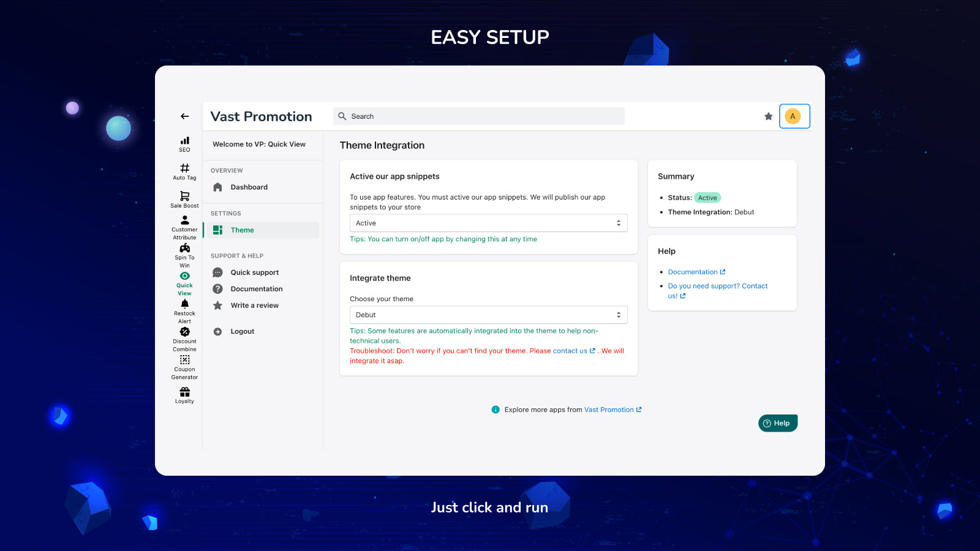
Task: Click the back arrow above the sidebar
Action: 184,116
